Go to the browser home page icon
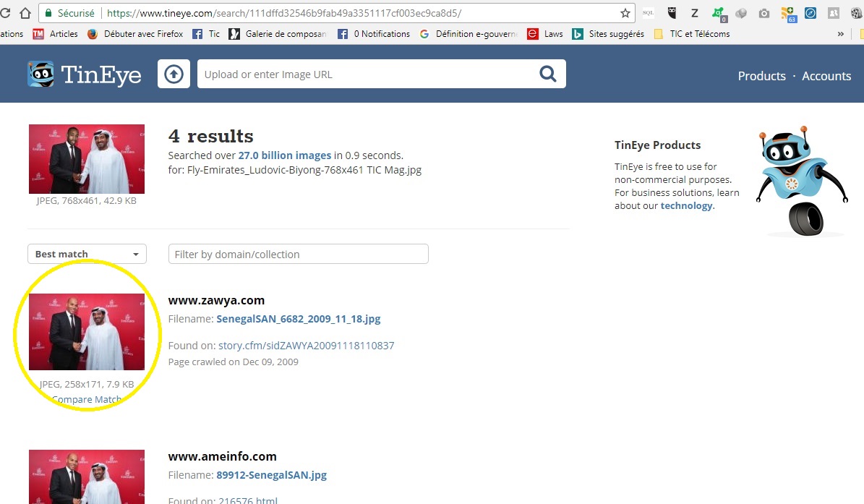This screenshot has width=864, height=504. coord(25,13)
